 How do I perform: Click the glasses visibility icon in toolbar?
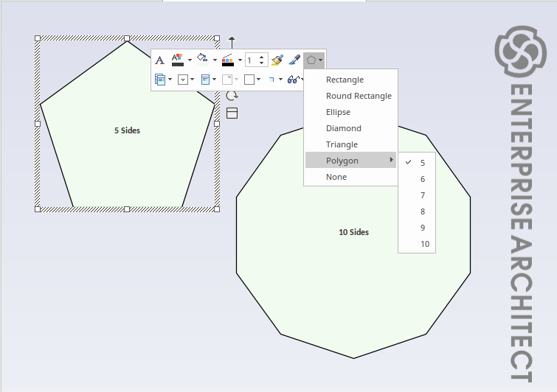(293, 80)
